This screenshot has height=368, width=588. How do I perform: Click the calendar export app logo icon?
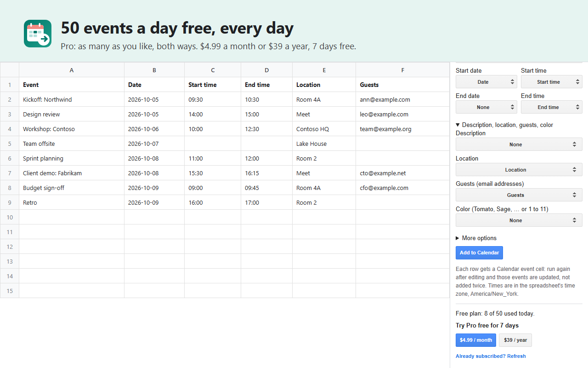(38, 34)
